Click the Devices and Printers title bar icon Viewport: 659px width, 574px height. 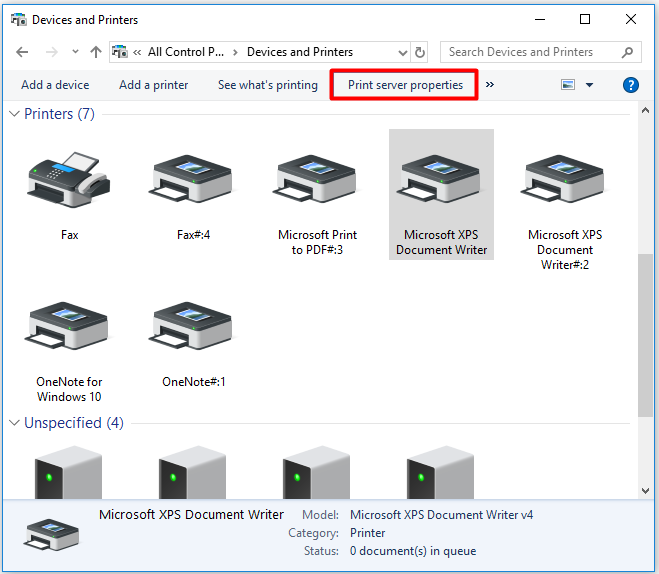(19, 19)
